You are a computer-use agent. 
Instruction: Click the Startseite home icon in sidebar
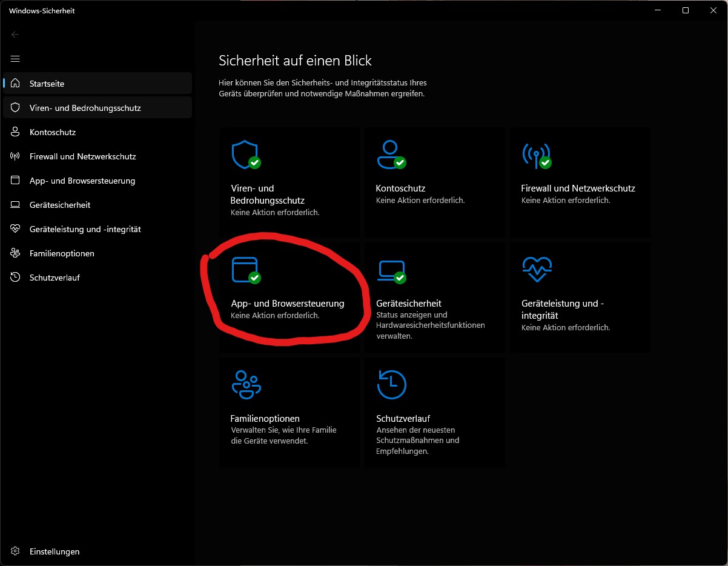[15, 83]
